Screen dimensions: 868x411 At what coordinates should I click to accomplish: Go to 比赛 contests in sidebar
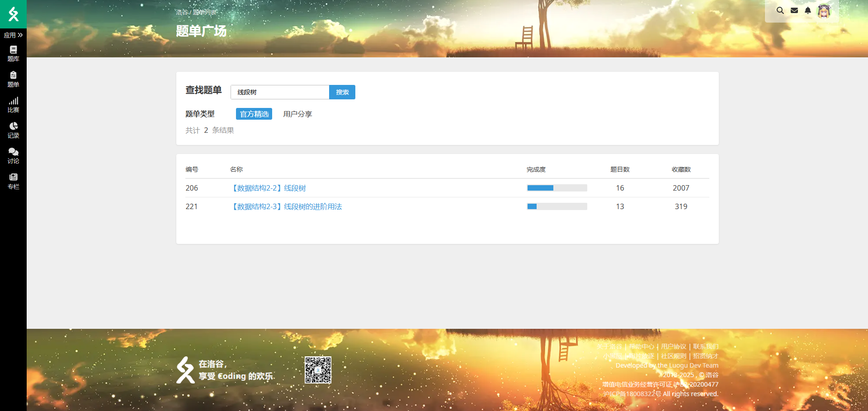13,105
